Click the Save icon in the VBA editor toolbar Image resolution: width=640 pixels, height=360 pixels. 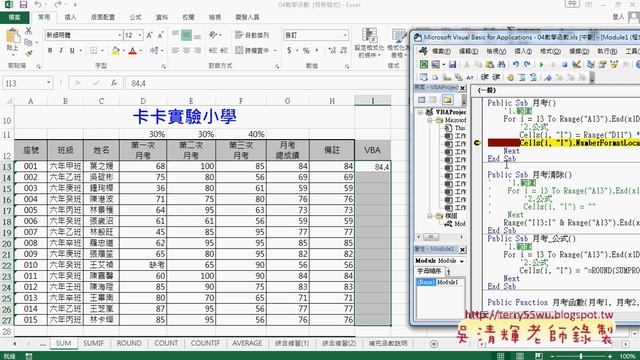coord(452,64)
